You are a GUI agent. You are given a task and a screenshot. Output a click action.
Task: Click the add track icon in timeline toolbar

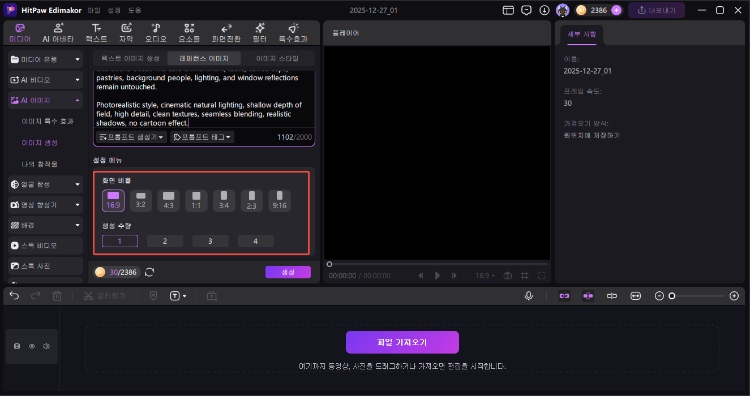212,297
